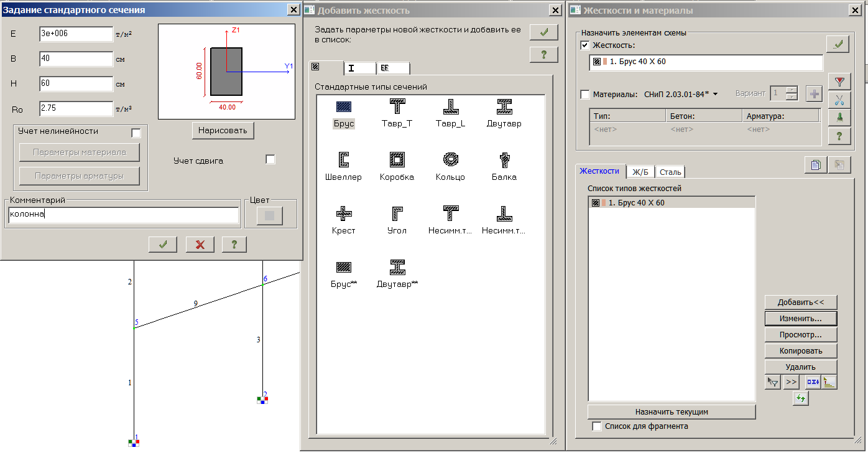868x455 pixels.
Task: Click the green swap arrows icon
Action: pyautogui.click(x=801, y=399)
